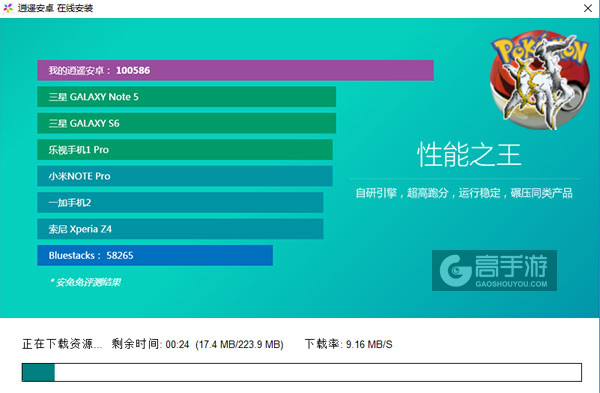The width and height of the screenshot is (600, 393).
Task: Select the 小米NOTE Pro bar
Action: (185, 176)
